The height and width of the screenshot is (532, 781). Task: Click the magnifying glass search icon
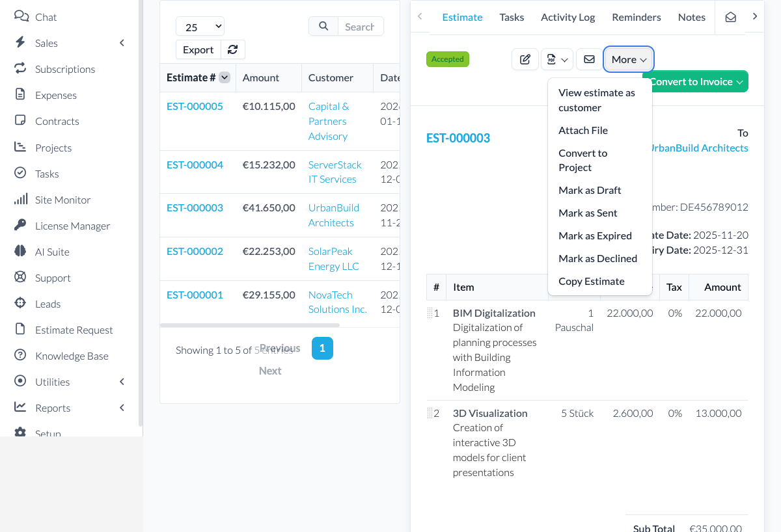pos(323,27)
